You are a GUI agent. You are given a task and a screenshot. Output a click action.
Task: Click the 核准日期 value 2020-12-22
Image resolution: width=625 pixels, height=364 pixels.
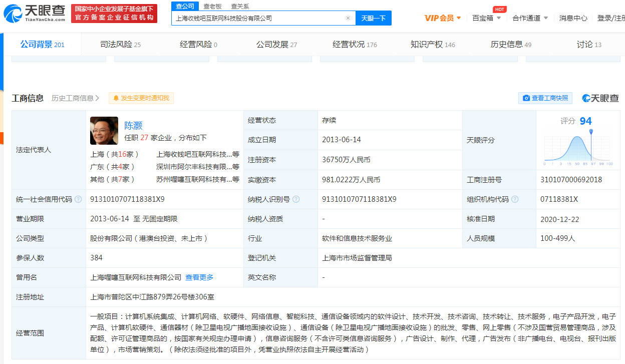coord(560,219)
